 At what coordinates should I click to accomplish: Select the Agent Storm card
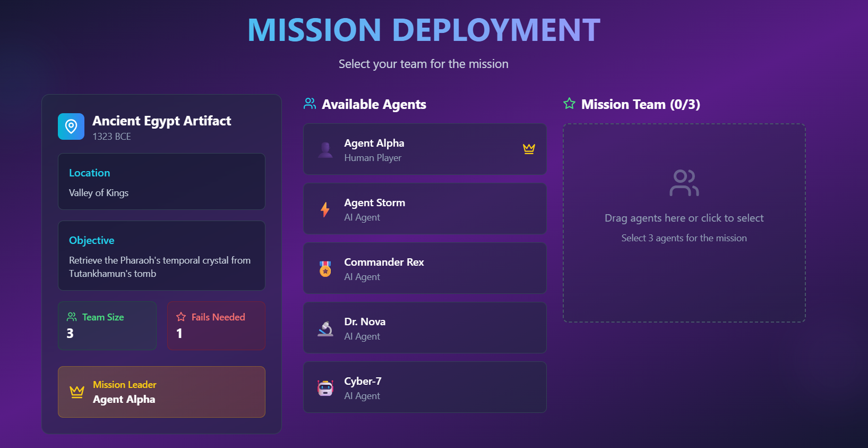(x=425, y=209)
